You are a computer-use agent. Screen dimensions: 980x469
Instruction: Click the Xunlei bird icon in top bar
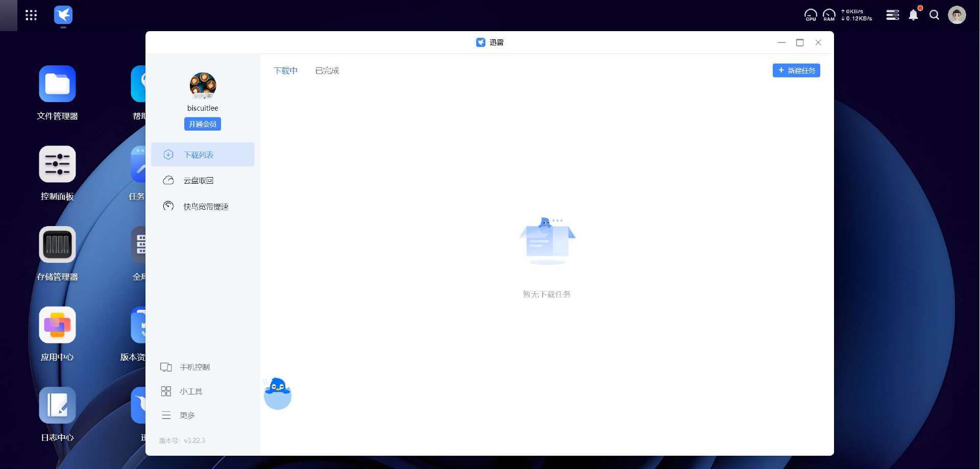coord(63,15)
